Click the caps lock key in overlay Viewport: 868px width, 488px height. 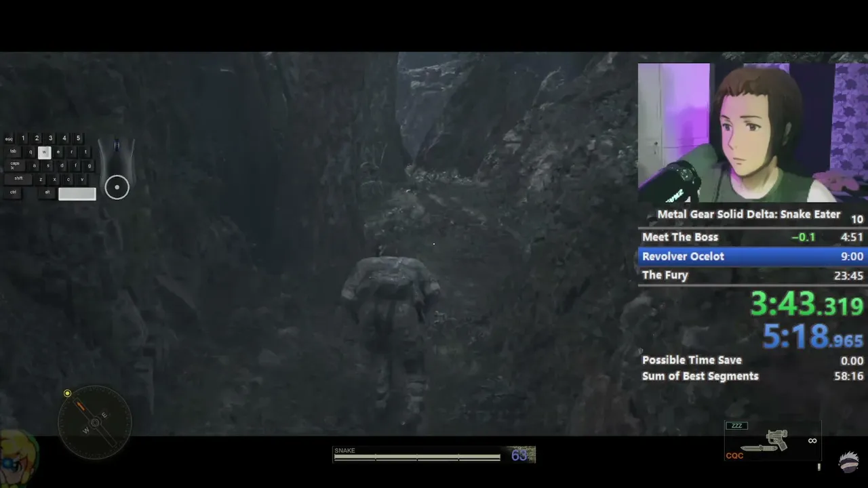point(15,165)
